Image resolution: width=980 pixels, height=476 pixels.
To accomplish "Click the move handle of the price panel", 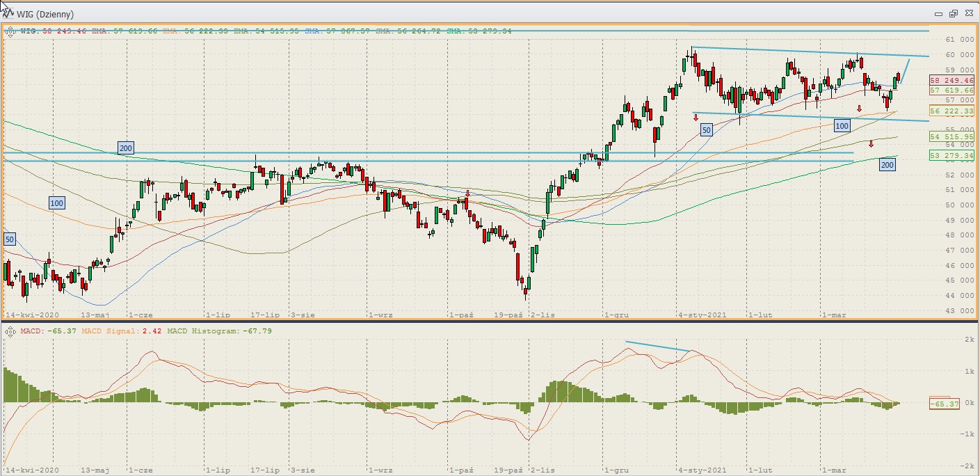I will [x=10, y=31].
